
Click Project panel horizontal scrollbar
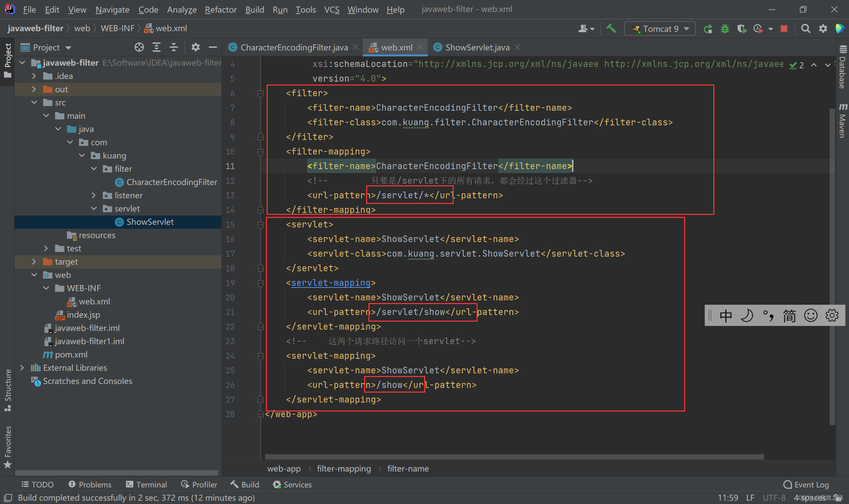click(117, 472)
